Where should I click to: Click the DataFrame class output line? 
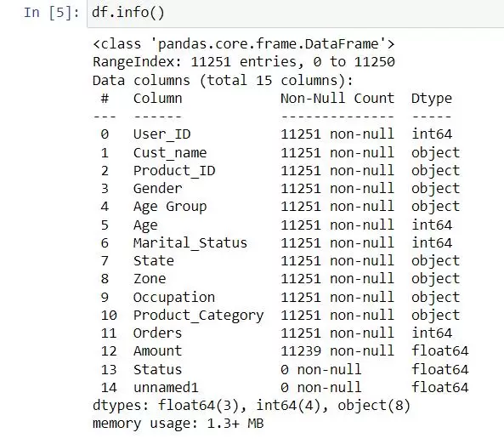(x=244, y=43)
